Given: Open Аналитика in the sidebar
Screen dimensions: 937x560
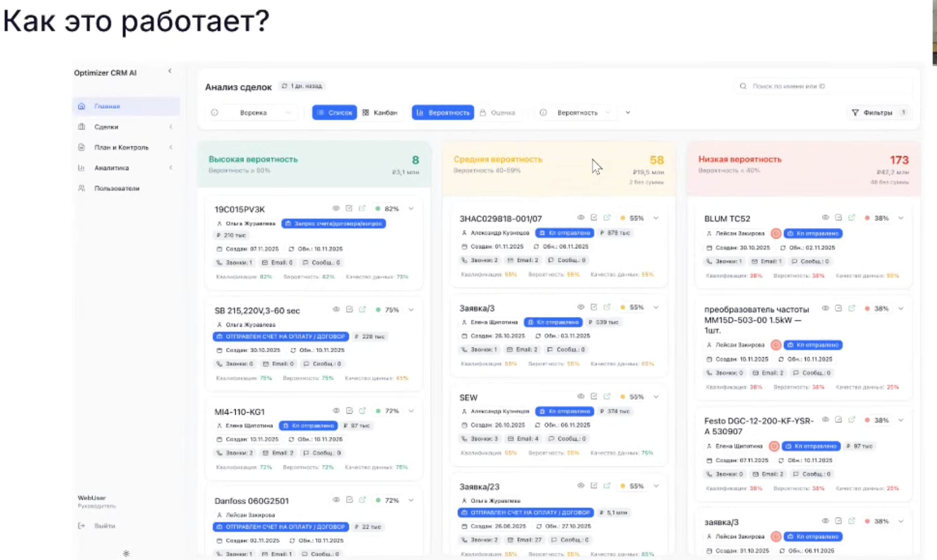Looking at the screenshot, I should point(111,168).
